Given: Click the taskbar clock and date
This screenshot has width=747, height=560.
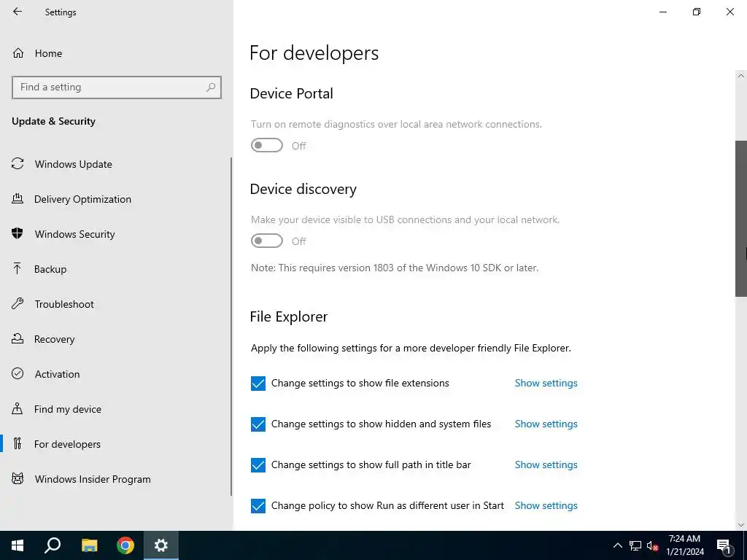Looking at the screenshot, I should click(x=684, y=545).
